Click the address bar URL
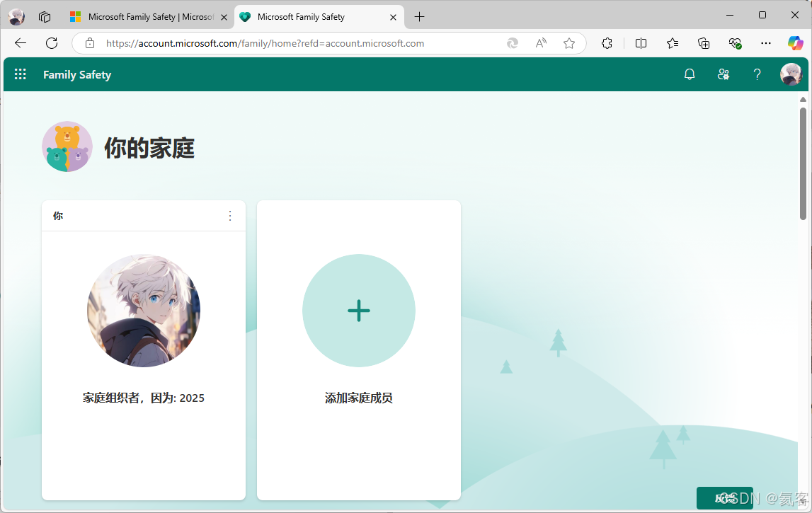This screenshot has height=513, width=812. click(265, 43)
